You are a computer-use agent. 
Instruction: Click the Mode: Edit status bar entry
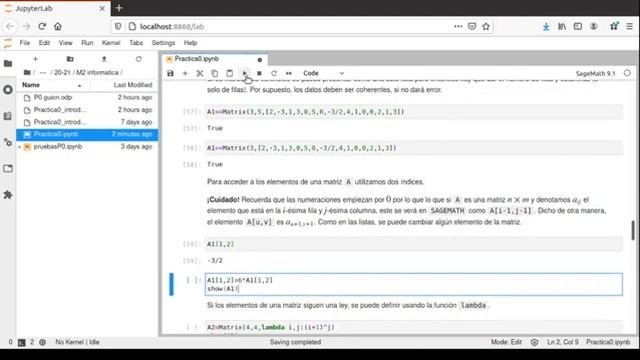coord(506,342)
